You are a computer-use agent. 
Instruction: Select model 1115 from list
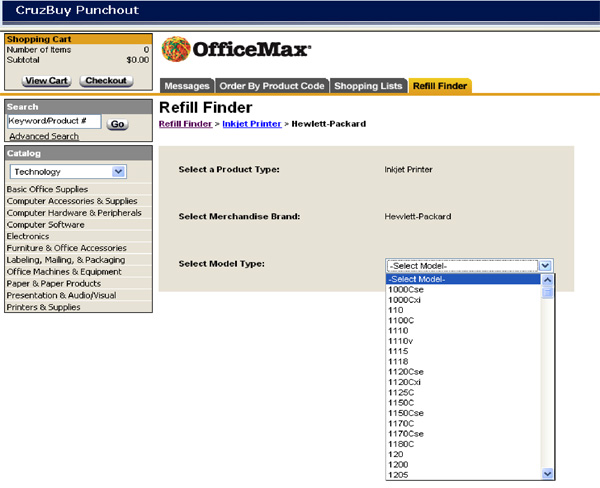coord(463,351)
